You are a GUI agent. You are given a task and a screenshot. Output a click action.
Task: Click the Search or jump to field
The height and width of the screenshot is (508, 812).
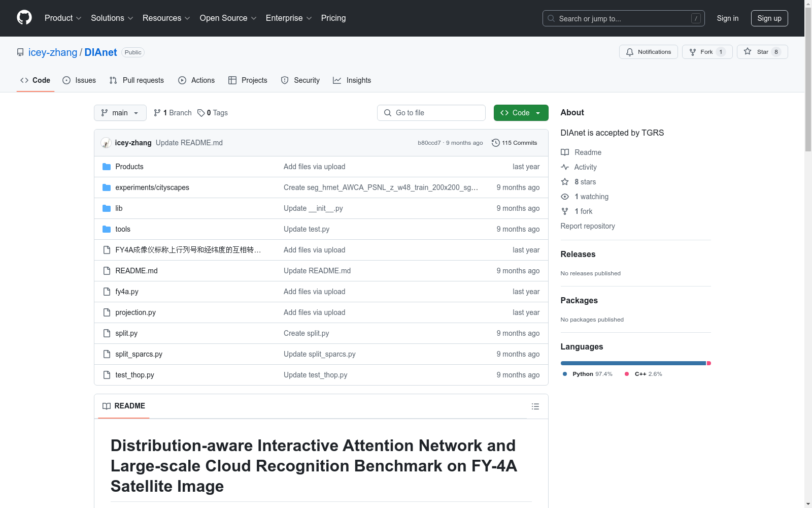[624, 18]
